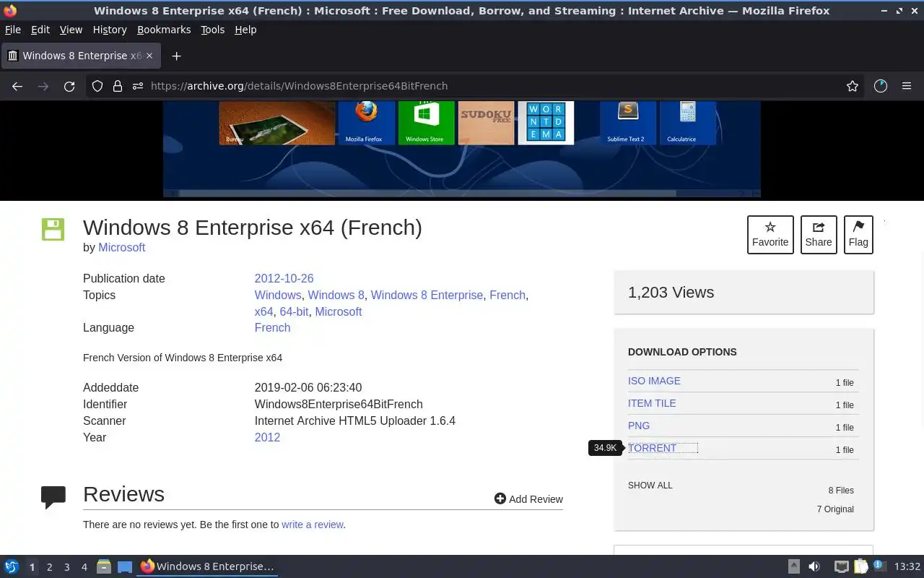The width and height of the screenshot is (924, 578).
Task: Open publication date 2012-10-26 link
Action: click(x=284, y=278)
